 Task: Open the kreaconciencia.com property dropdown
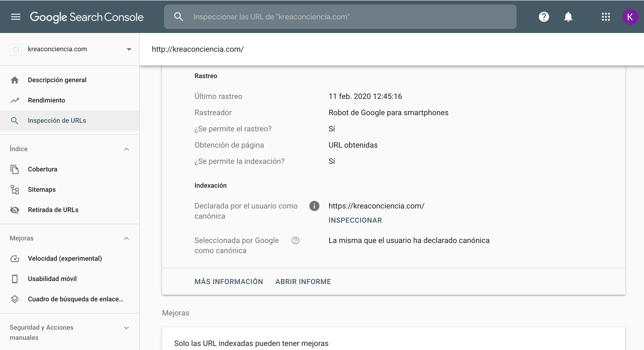click(x=129, y=49)
